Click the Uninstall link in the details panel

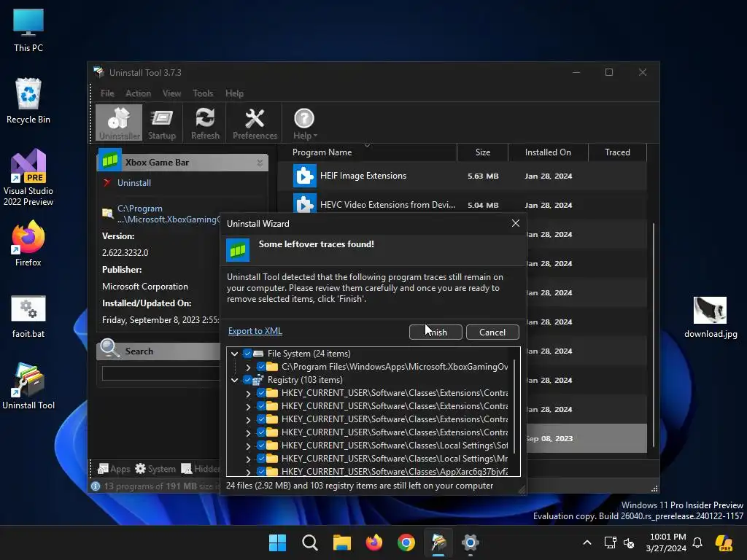pos(134,182)
